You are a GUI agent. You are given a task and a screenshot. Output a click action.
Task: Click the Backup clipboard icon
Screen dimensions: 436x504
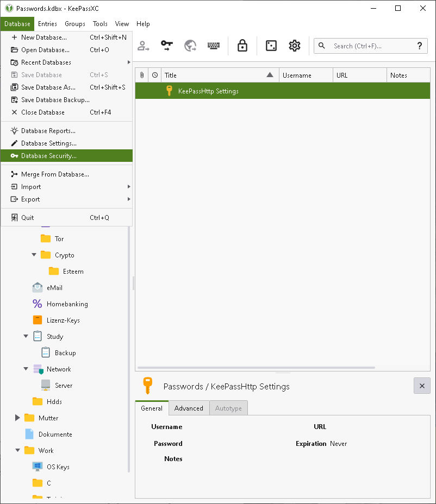pos(46,352)
